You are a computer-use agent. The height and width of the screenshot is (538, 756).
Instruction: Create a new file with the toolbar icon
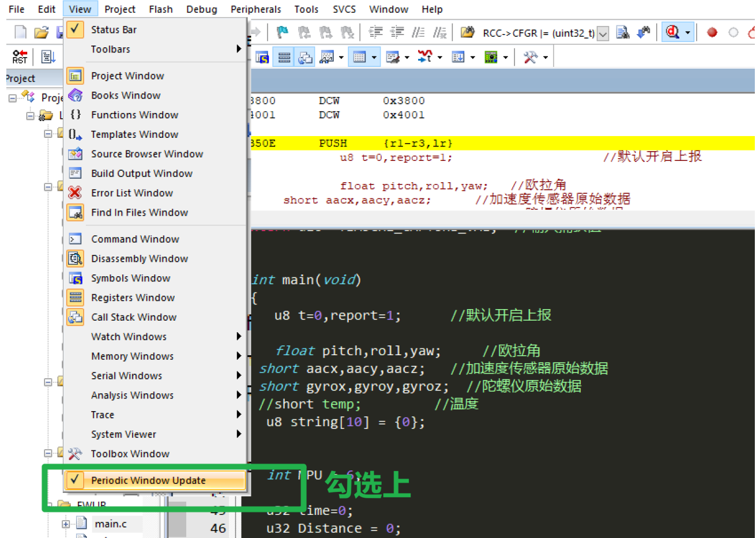(21, 32)
